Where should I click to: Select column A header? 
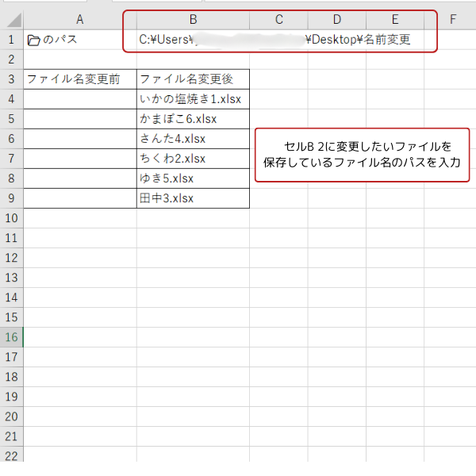pos(79,20)
